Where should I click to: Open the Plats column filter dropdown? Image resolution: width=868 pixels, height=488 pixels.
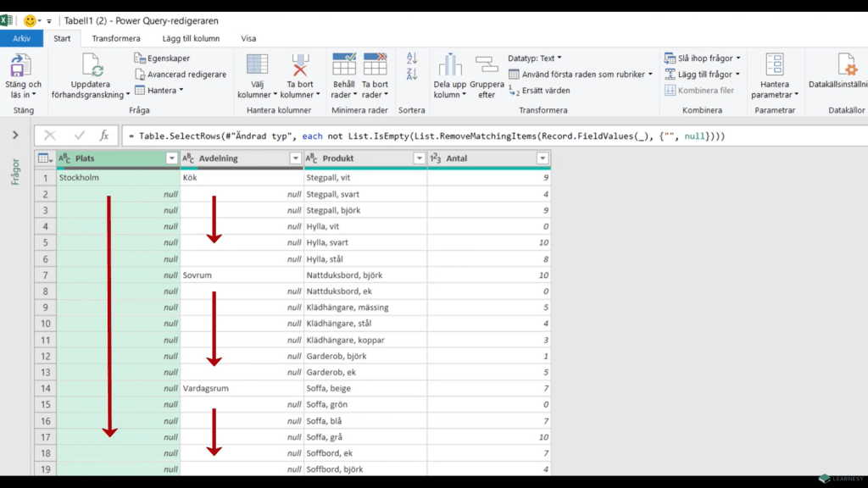point(172,158)
